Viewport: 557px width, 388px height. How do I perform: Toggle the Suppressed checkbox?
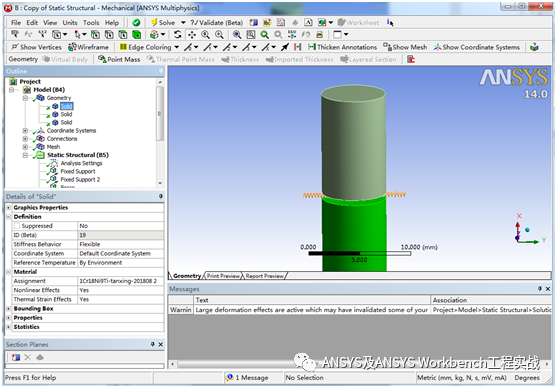(x=17, y=226)
